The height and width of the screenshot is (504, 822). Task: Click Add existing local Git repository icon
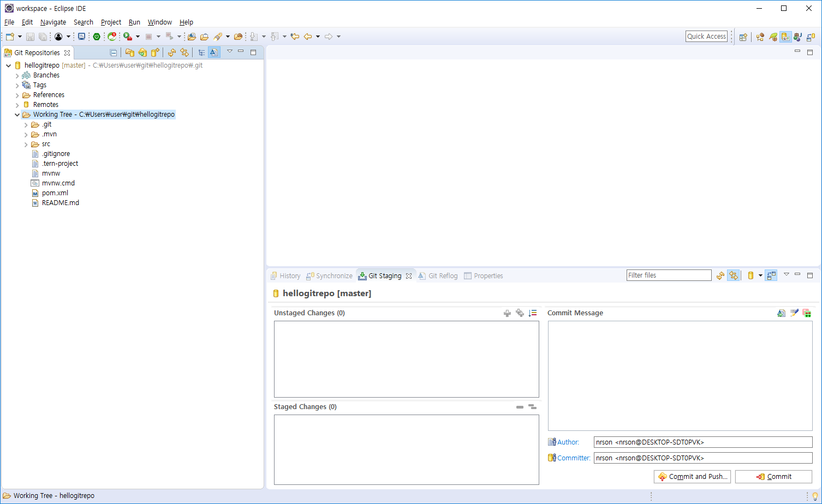point(129,52)
